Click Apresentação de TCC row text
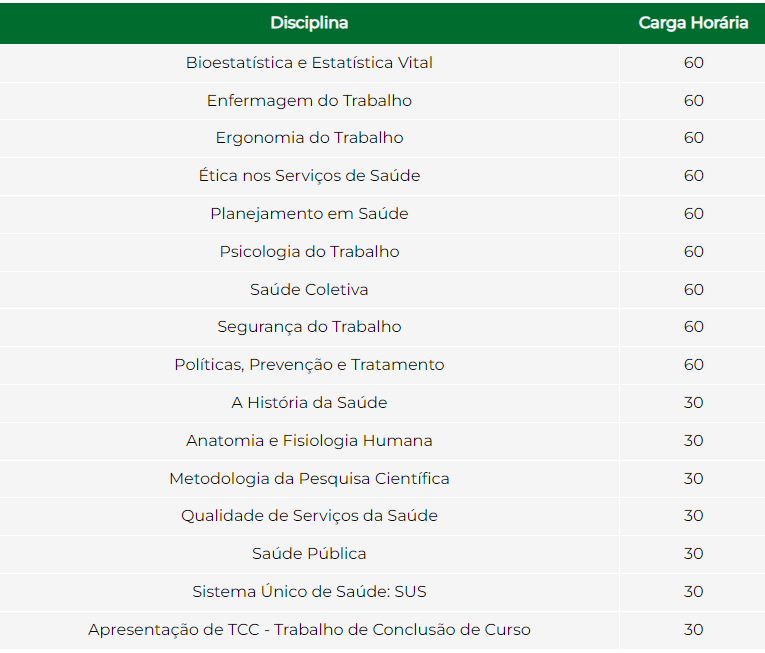The image size is (765, 653). point(309,630)
